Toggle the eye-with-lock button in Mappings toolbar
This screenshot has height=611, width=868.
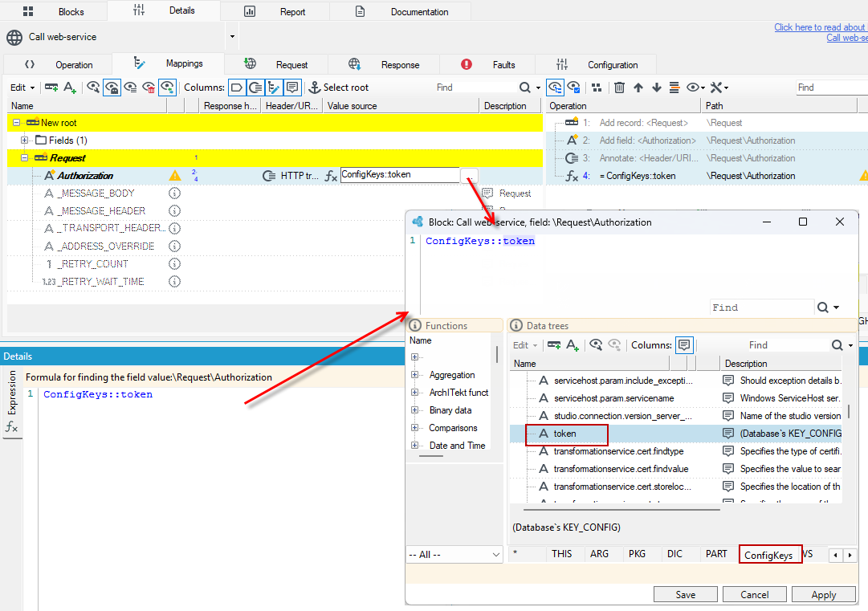(x=112, y=88)
